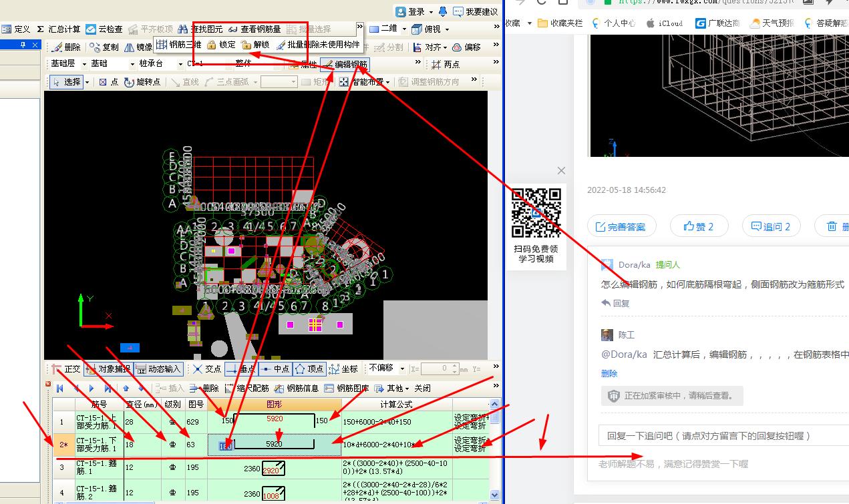Image resolution: width=849 pixels, height=504 pixels.
Task: Click 批量删除未使用构件 tool
Action: click(318, 45)
